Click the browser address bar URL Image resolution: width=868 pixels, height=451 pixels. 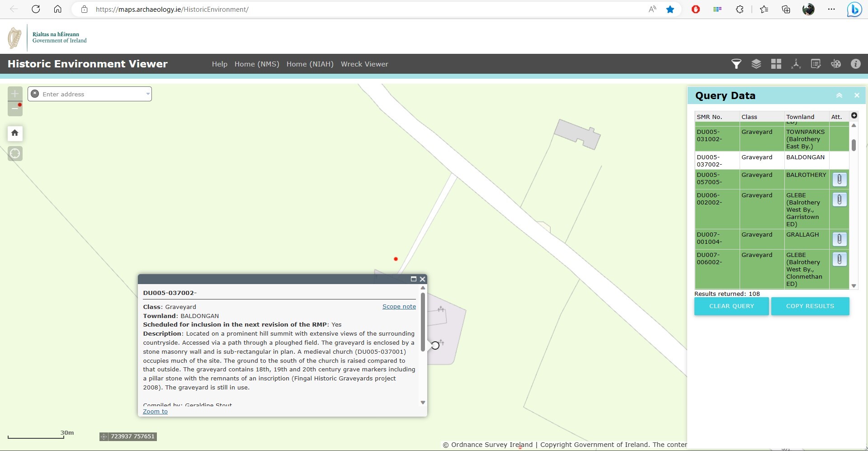[172, 9]
